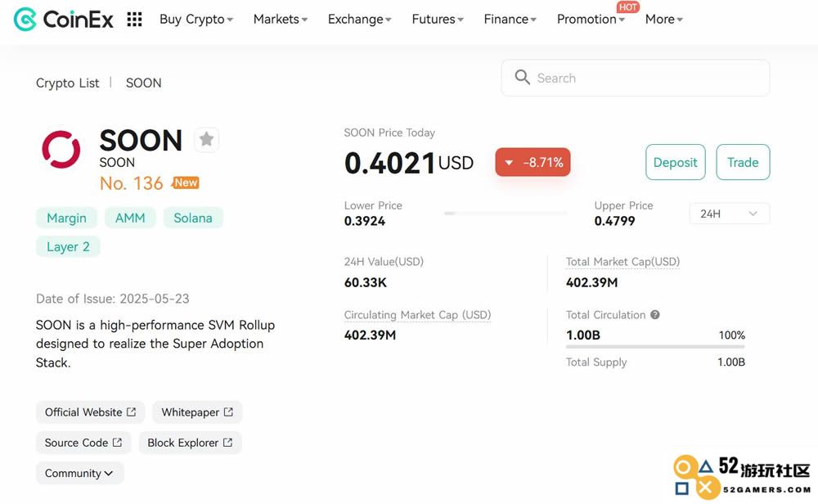Click the Deposit button
Viewport: 818px width, 504px height.
pos(676,162)
